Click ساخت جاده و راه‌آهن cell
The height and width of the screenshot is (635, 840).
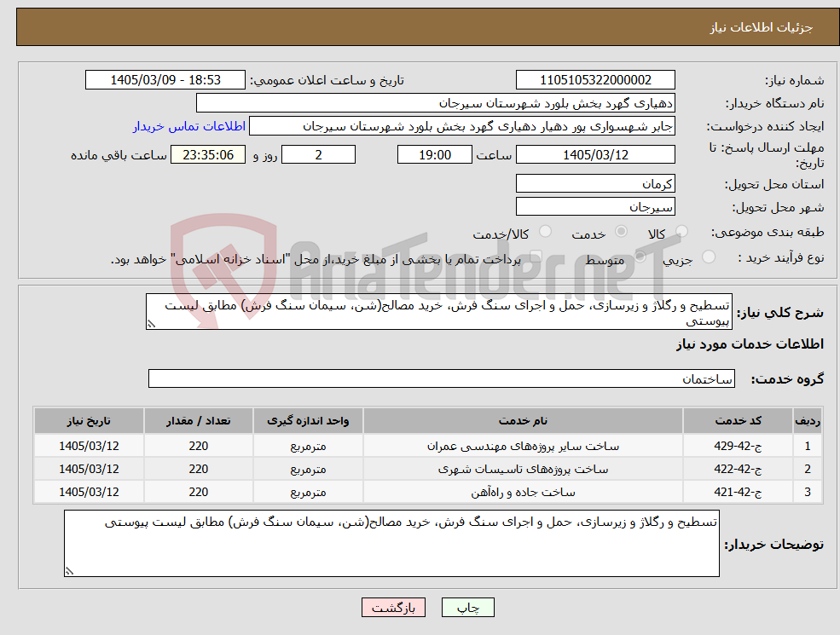tap(523, 492)
